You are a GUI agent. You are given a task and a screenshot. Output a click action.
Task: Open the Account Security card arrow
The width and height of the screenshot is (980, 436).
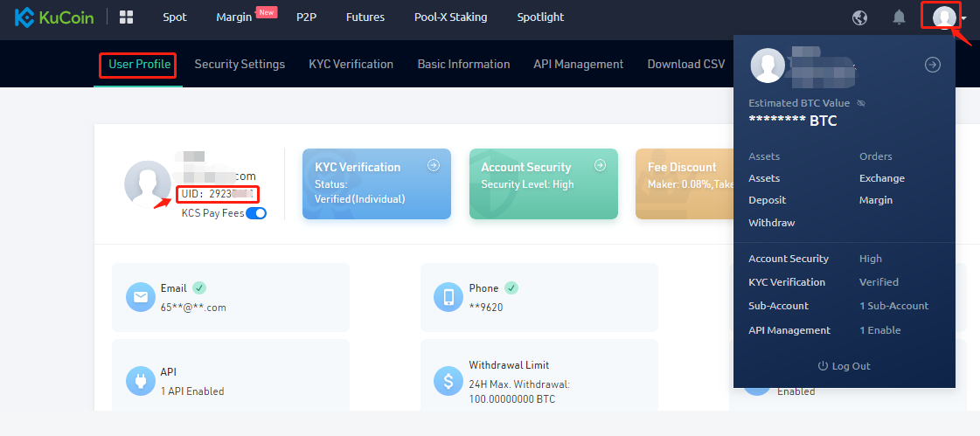pos(600,165)
